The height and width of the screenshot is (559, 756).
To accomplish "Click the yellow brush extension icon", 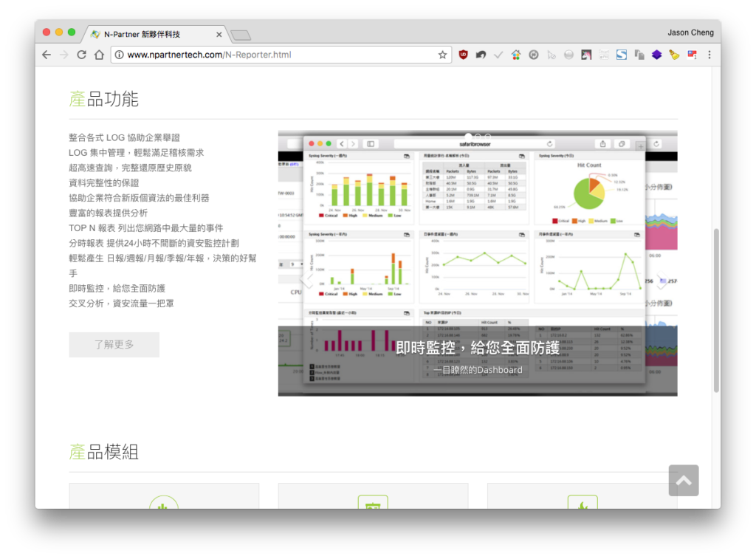I will point(674,55).
